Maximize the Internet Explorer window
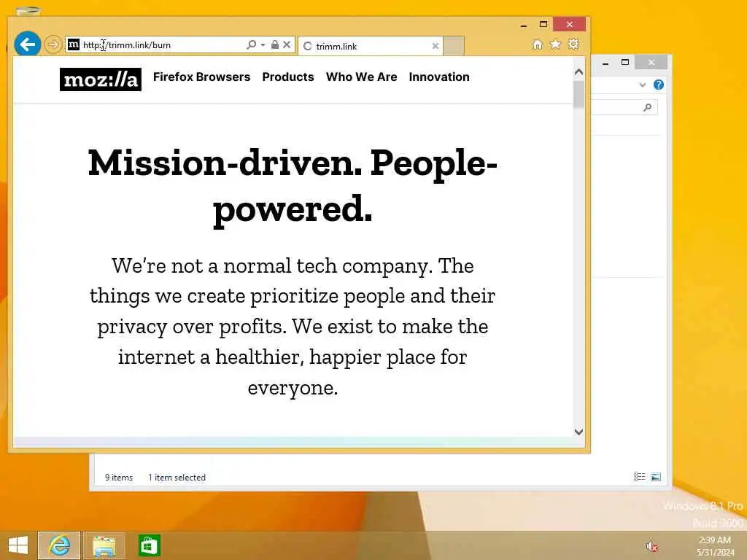 pyautogui.click(x=543, y=24)
